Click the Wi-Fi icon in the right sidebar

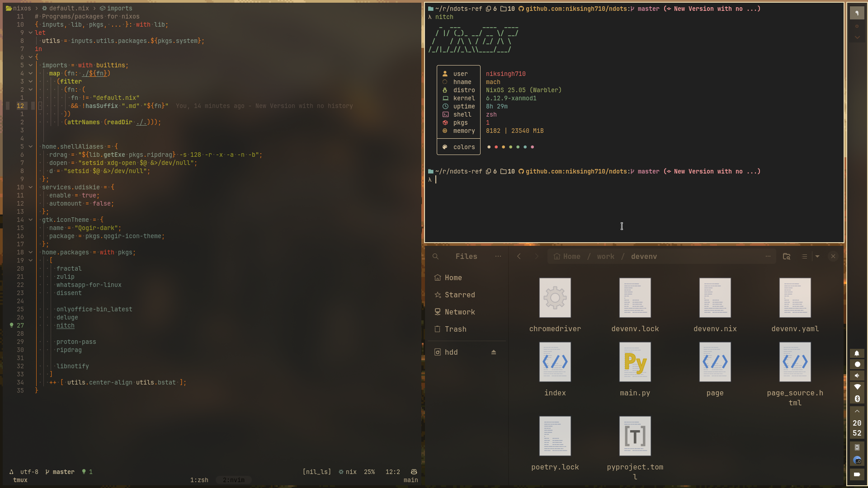(x=857, y=387)
